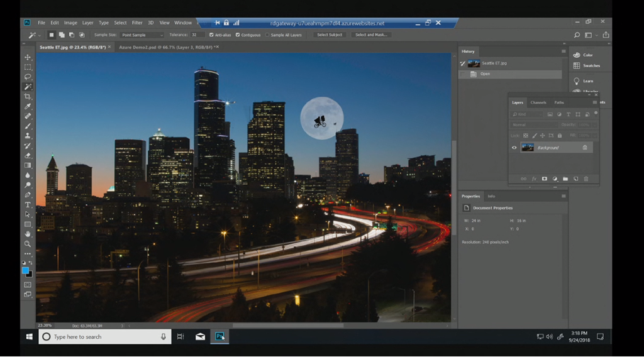This screenshot has width=644, height=357.
Task: Open the Swatches panel icon
Action: click(x=576, y=65)
